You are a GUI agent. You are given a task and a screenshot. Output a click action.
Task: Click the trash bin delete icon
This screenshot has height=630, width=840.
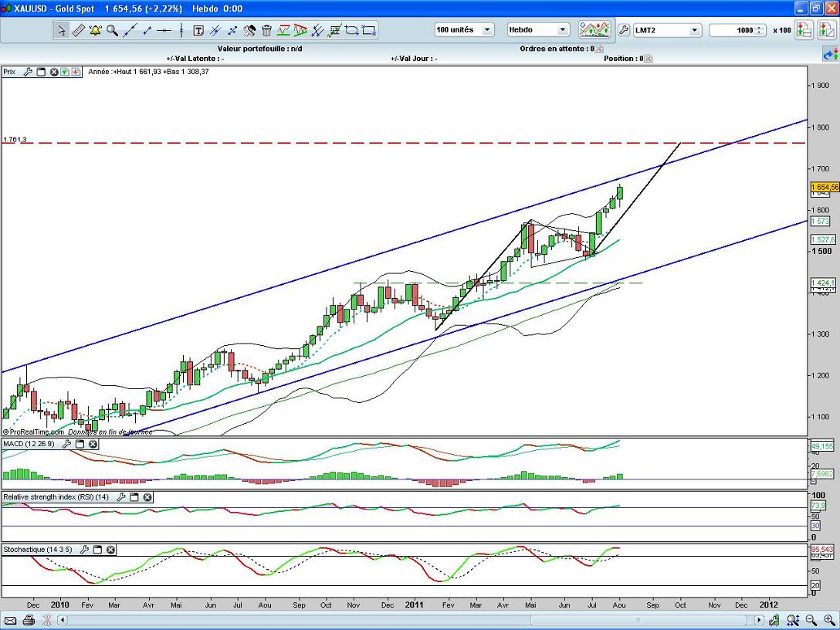coord(266,30)
